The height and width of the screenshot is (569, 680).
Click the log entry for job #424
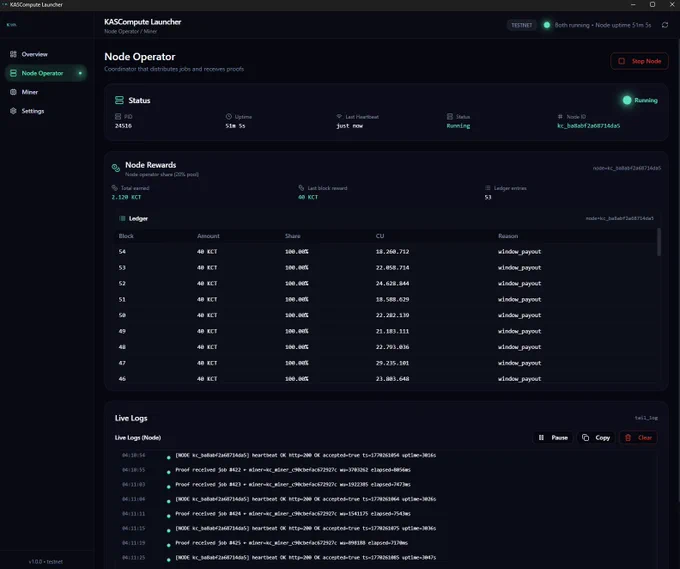pos(293,513)
